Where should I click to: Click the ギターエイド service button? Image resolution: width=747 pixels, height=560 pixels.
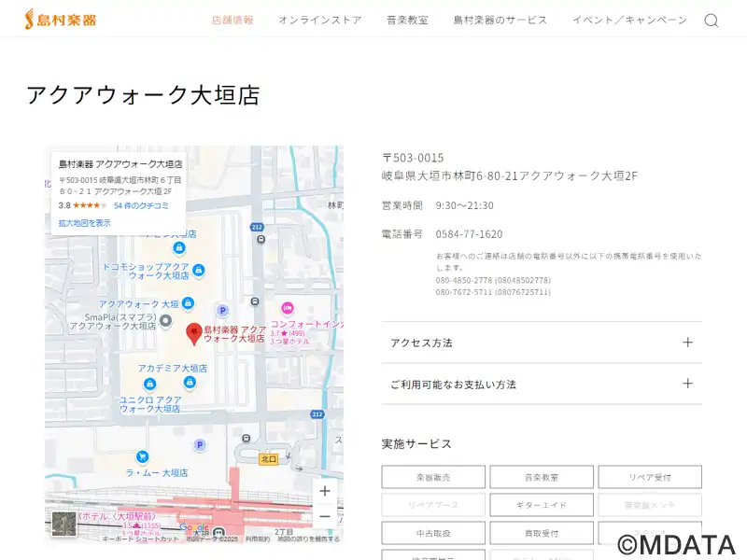[x=542, y=505]
